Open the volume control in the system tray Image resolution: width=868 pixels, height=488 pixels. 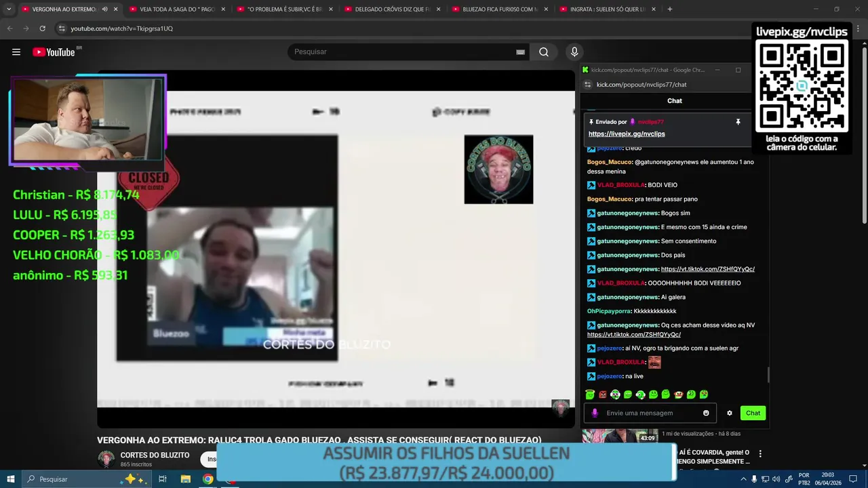click(x=776, y=479)
